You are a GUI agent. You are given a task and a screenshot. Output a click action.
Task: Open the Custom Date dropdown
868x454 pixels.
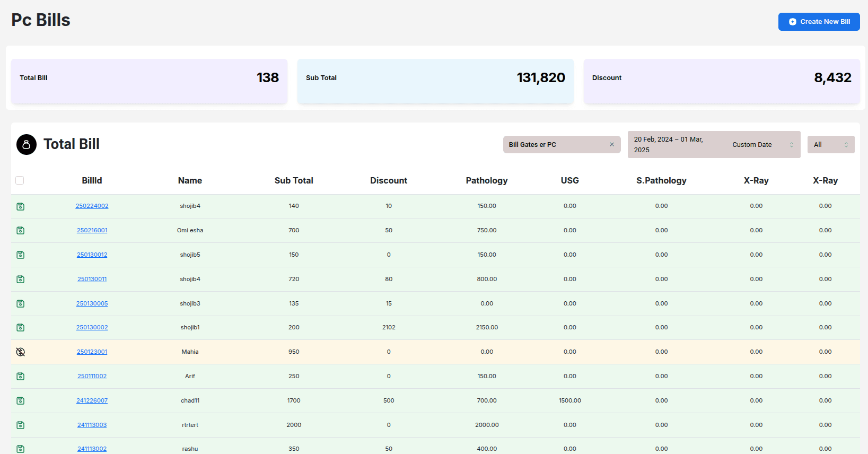pyautogui.click(x=762, y=145)
